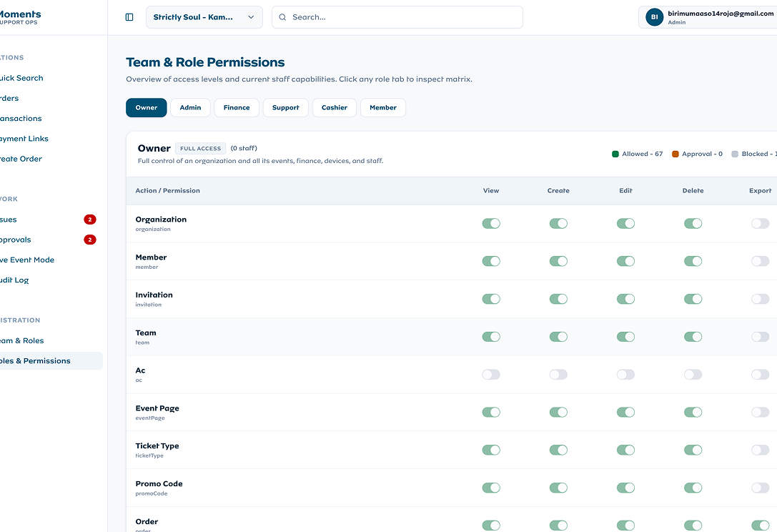Toggle Promo Code Delete permission
The height and width of the screenshot is (532, 777).
pyautogui.click(x=693, y=488)
